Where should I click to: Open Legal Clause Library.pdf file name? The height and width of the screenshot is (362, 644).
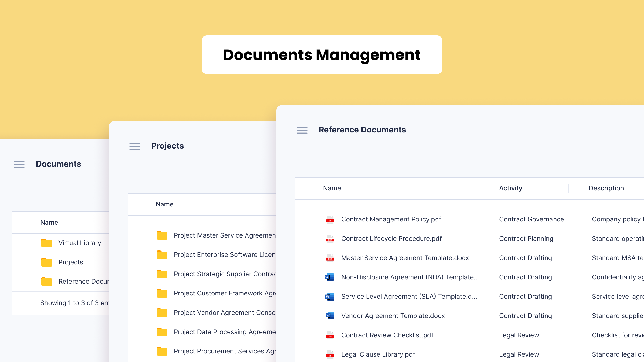[x=378, y=354]
